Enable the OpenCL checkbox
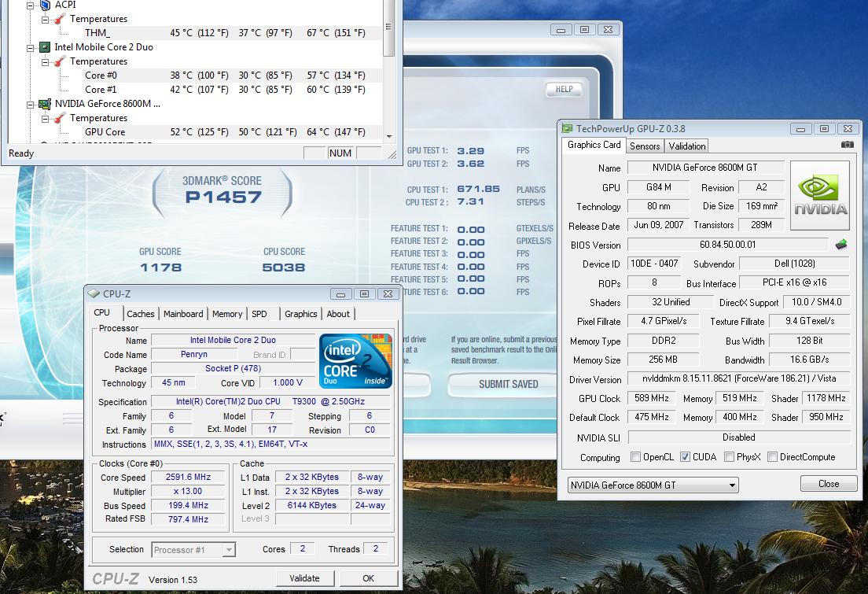 pyautogui.click(x=635, y=457)
